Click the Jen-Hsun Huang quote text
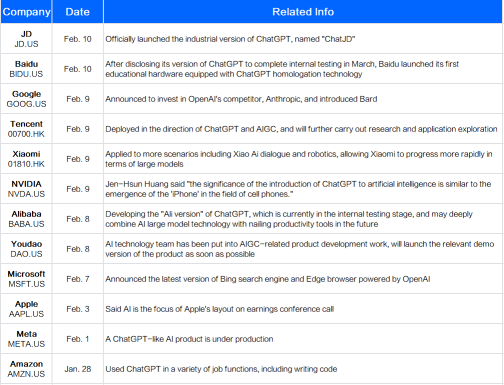 (x=298, y=189)
